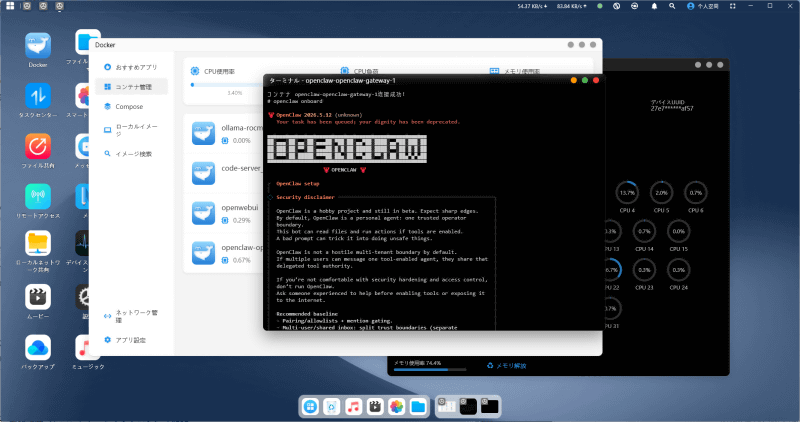Open the Music app in the dock
800x422 pixels.
click(353, 407)
